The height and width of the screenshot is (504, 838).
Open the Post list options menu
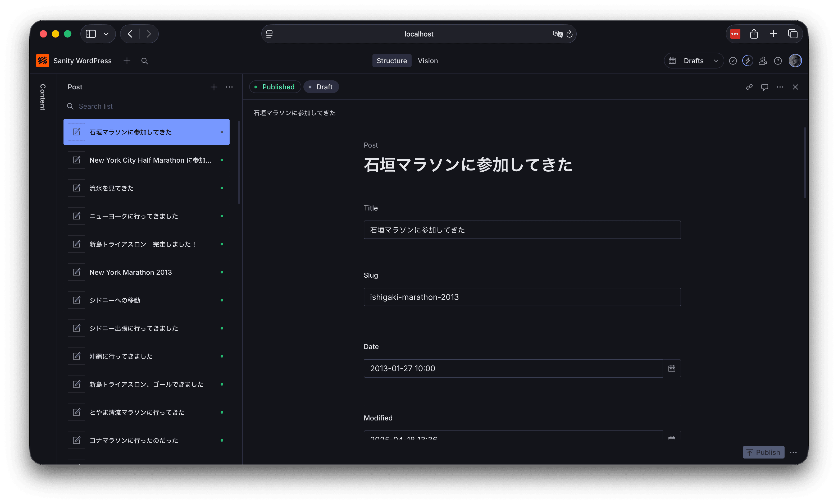point(229,87)
